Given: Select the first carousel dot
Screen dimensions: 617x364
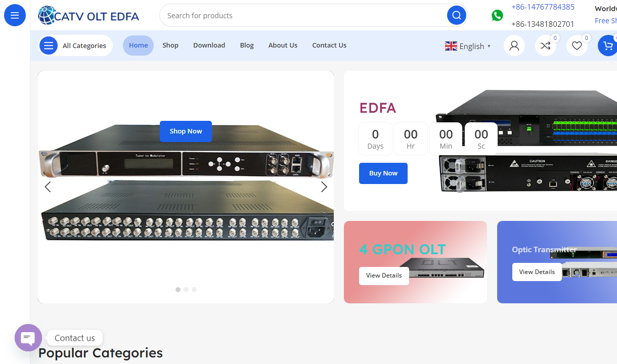Looking at the screenshot, I should [x=178, y=290].
